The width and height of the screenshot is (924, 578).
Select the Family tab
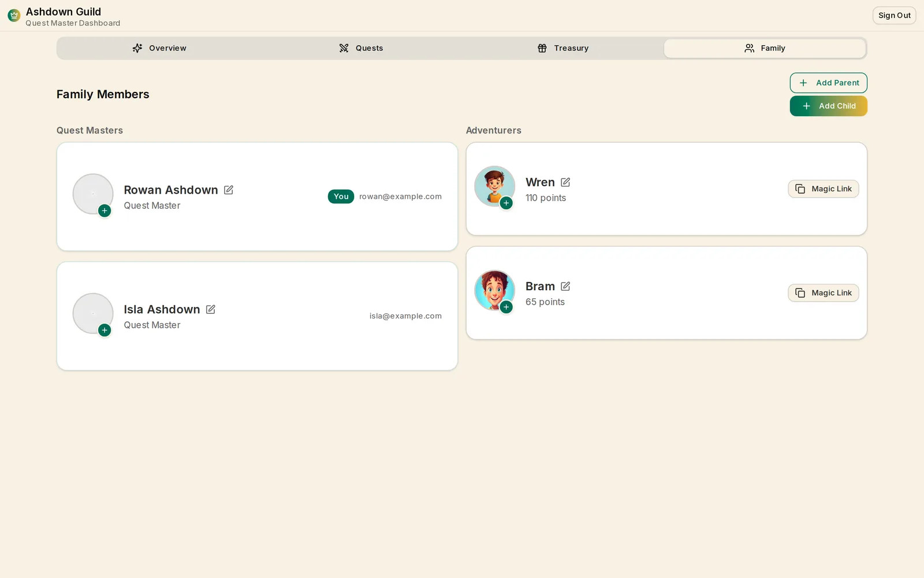(x=765, y=48)
